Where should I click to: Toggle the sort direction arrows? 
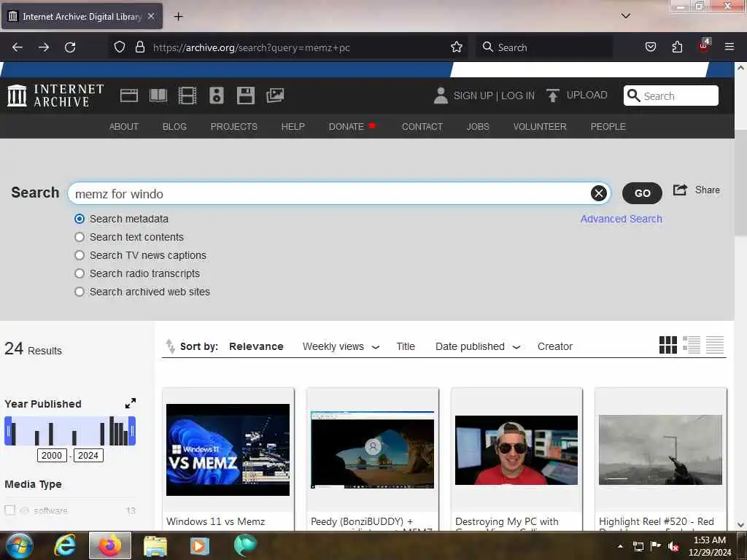tap(170, 346)
